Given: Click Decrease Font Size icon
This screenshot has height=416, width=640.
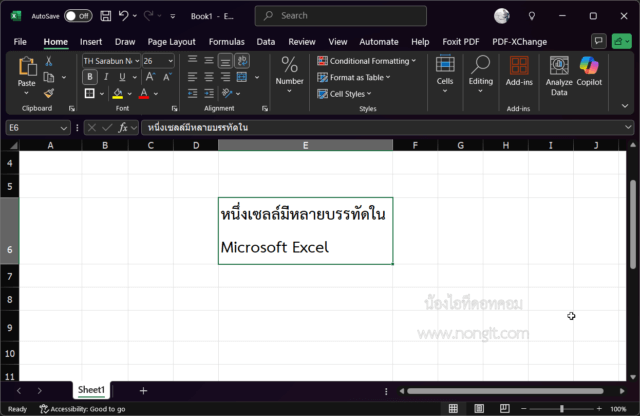Looking at the screenshot, I should click(x=167, y=77).
